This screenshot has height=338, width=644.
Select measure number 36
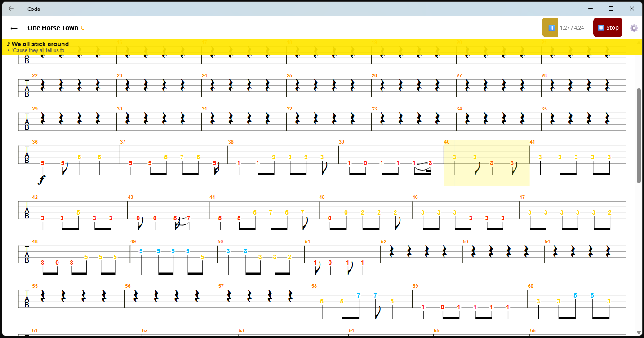(35, 142)
